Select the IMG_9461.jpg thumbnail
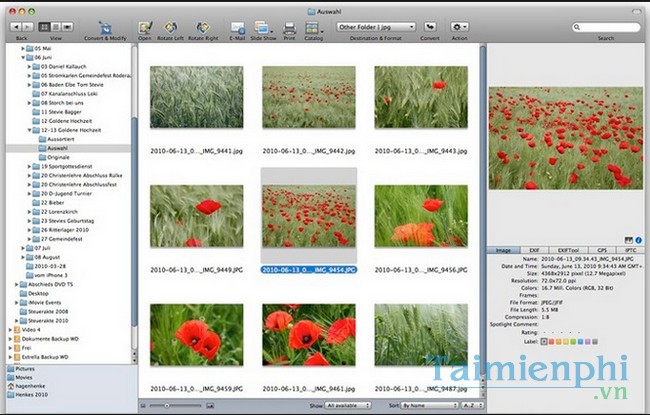This screenshot has height=415, width=650. (x=309, y=335)
